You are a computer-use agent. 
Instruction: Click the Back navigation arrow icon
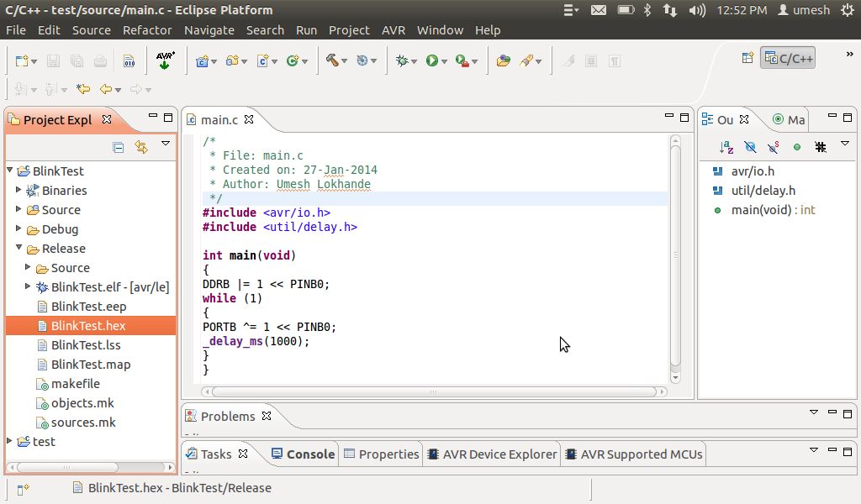[x=106, y=89]
